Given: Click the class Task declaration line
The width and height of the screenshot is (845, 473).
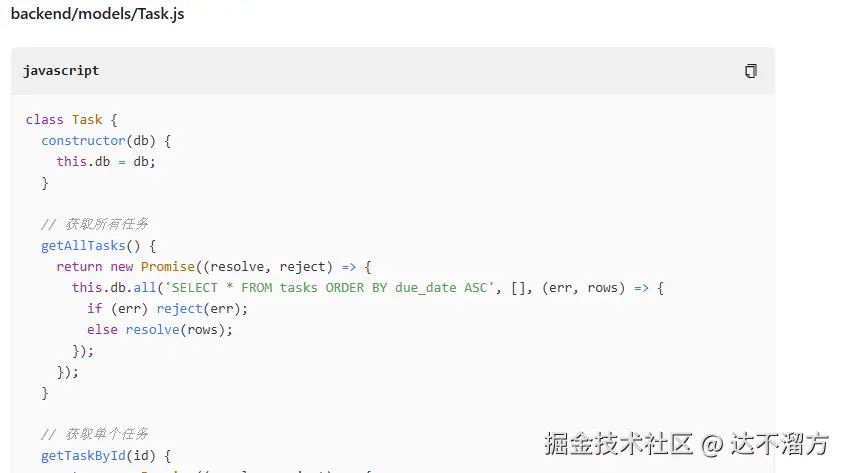Looking at the screenshot, I should (x=71, y=120).
